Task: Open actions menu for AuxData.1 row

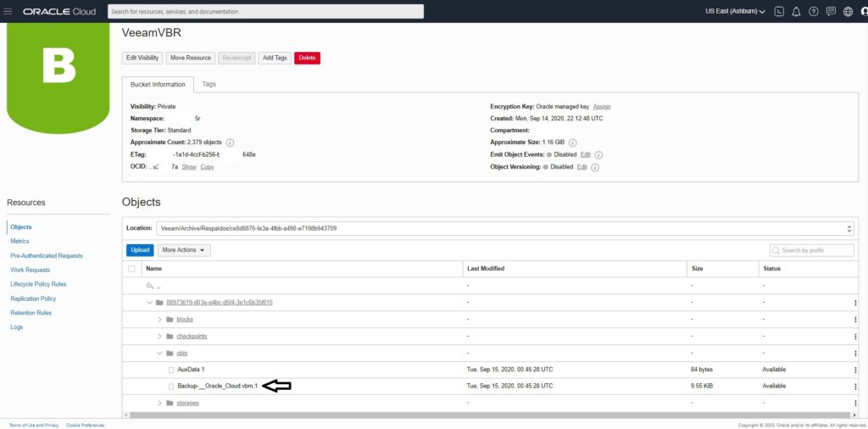Action: 855,370
